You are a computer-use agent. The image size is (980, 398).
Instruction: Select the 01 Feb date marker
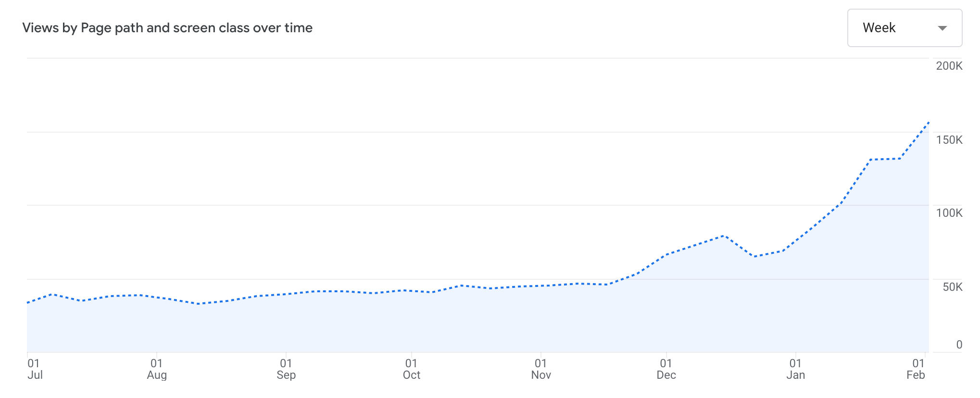[917, 369]
